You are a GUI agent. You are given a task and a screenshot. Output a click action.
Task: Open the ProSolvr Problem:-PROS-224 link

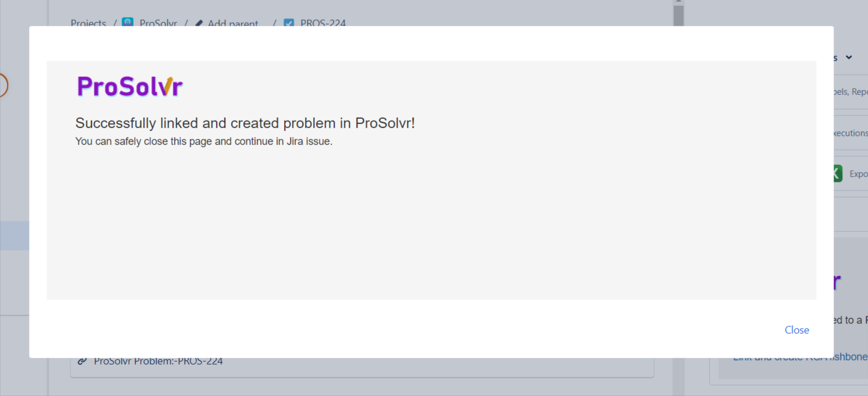[158, 361]
